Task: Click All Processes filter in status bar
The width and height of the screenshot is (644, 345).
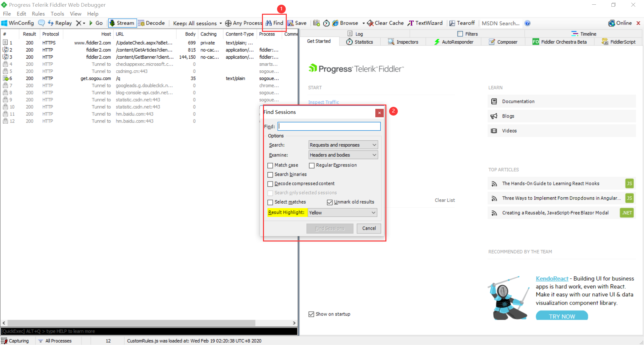Action: pos(55,341)
